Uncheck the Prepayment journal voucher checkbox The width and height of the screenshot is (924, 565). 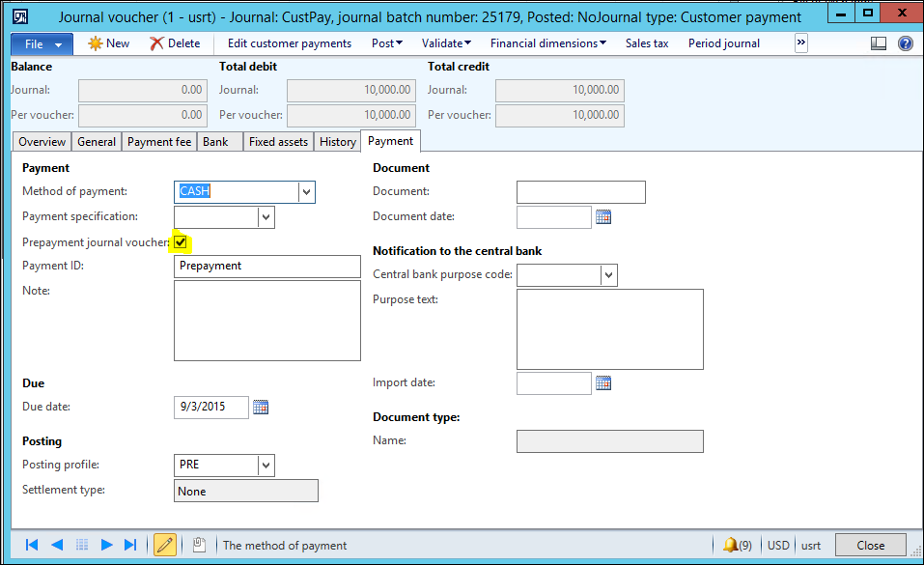pyautogui.click(x=181, y=241)
